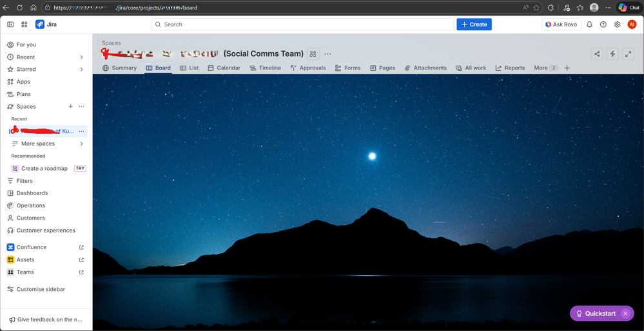Switch to List tab
The height and width of the screenshot is (331, 644).
click(x=190, y=68)
